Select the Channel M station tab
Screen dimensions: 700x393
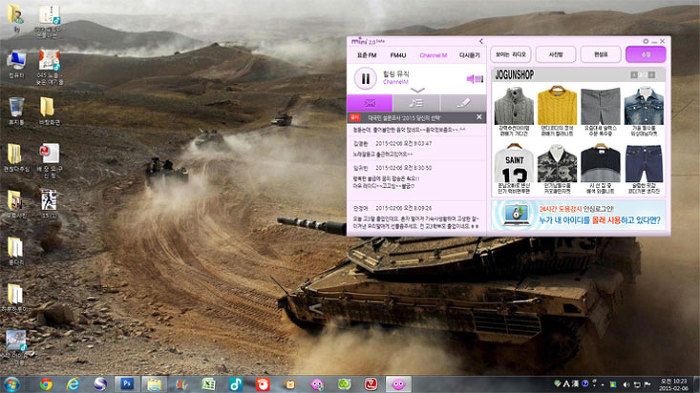[433, 55]
